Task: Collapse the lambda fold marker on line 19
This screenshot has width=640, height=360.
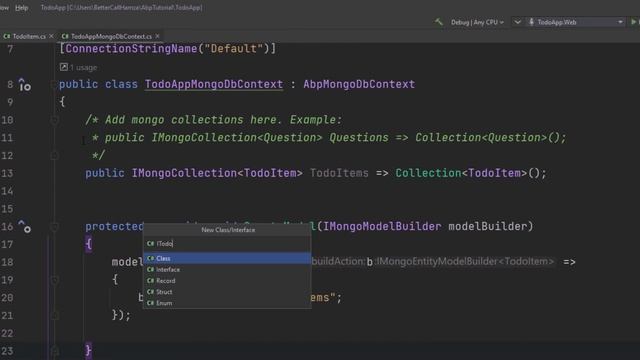Action: (x=54, y=280)
